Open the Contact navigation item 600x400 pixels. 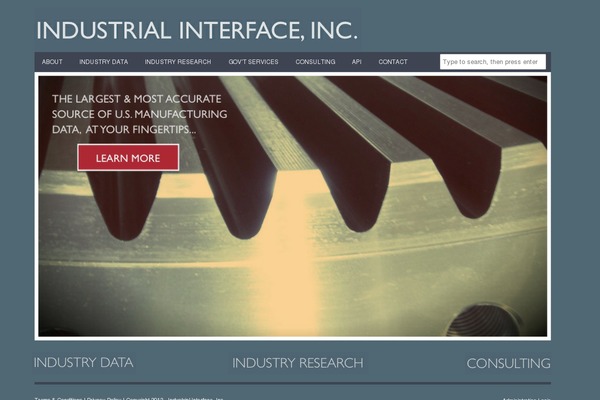pos(393,62)
